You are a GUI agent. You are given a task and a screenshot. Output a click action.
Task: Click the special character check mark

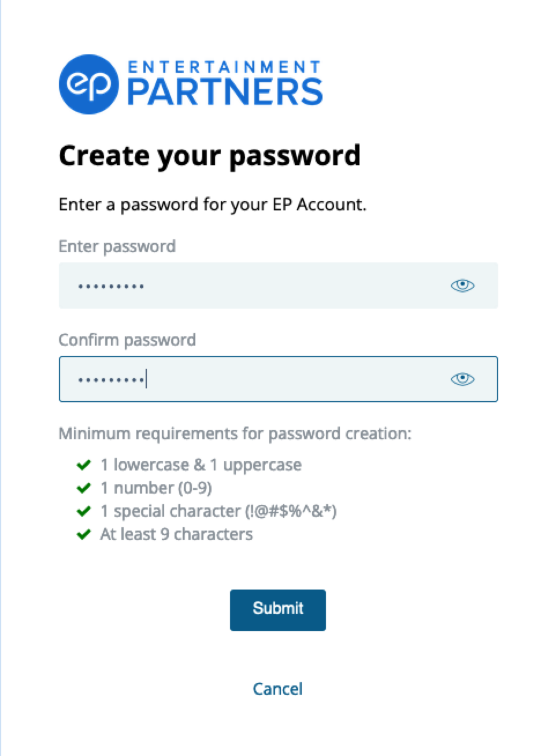(x=84, y=511)
